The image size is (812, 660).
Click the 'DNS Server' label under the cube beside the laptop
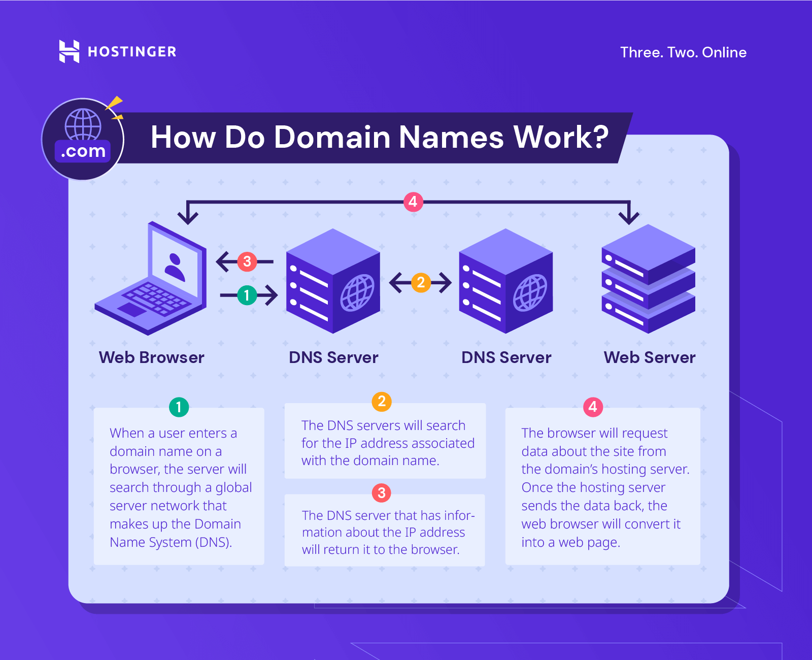(333, 357)
